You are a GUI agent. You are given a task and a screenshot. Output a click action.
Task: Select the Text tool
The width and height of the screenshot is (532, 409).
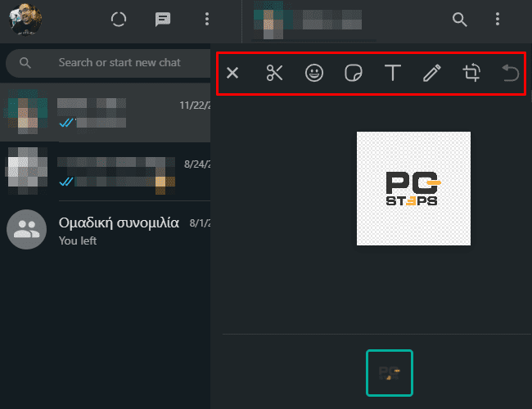pos(393,73)
